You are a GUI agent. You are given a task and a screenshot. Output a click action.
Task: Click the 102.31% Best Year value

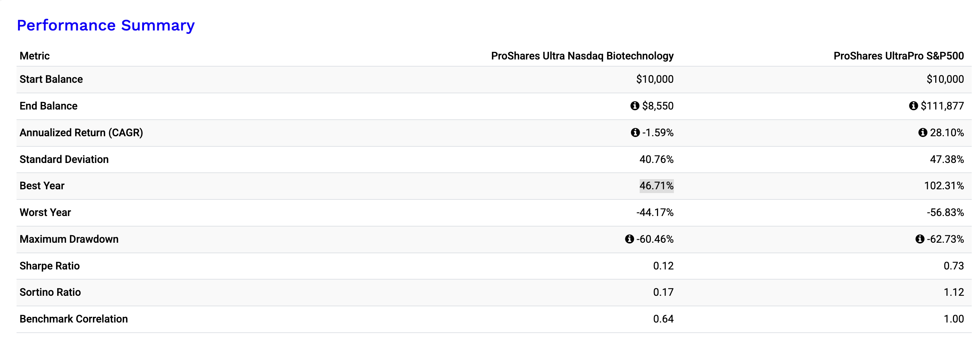point(944,186)
